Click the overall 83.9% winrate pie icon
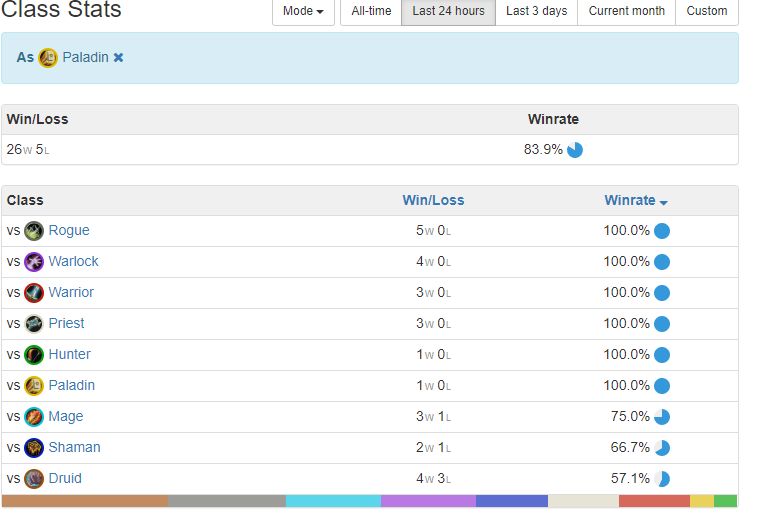The height and width of the screenshot is (511, 764). click(575, 150)
